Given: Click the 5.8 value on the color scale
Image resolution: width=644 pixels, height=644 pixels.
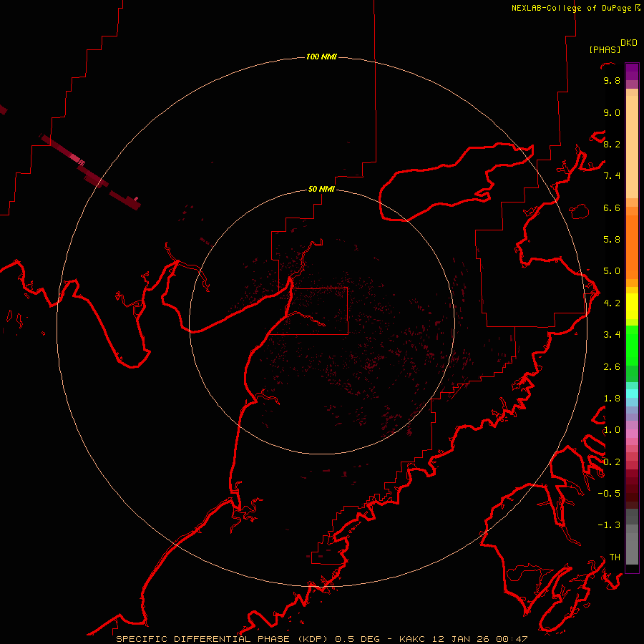Looking at the screenshot, I should (x=612, y=240).
